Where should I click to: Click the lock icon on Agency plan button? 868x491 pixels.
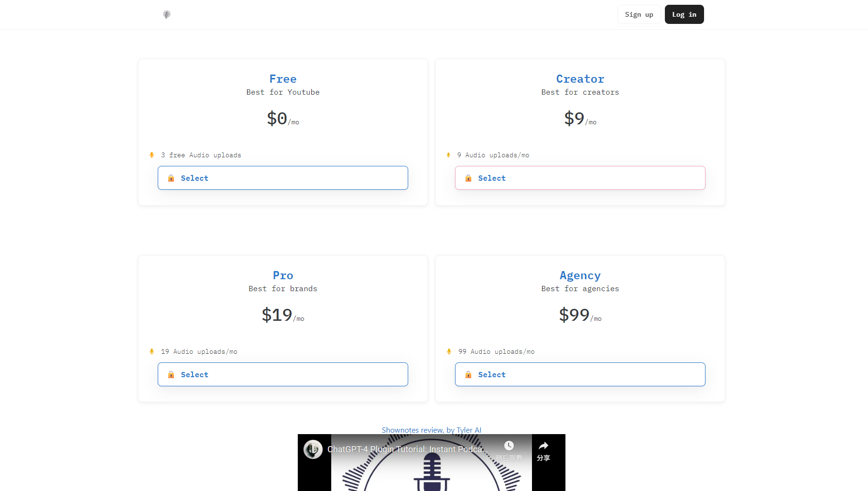coord(468,374)
